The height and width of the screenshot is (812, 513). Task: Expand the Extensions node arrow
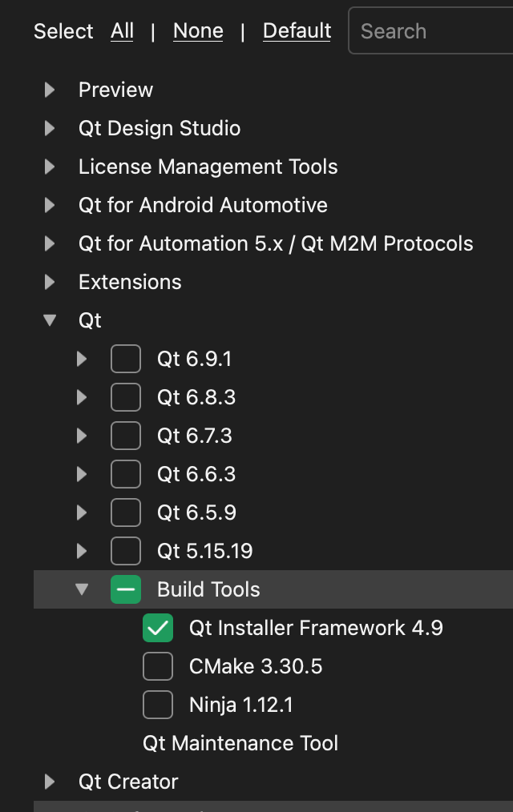click(x=50, y=282)
